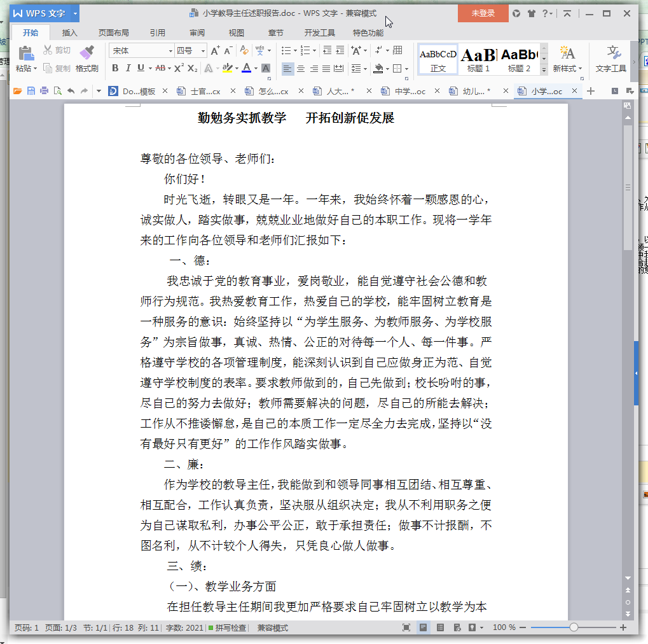Click the increase font size icon
The image size is (648, 644).
click(x=215, y=50)
